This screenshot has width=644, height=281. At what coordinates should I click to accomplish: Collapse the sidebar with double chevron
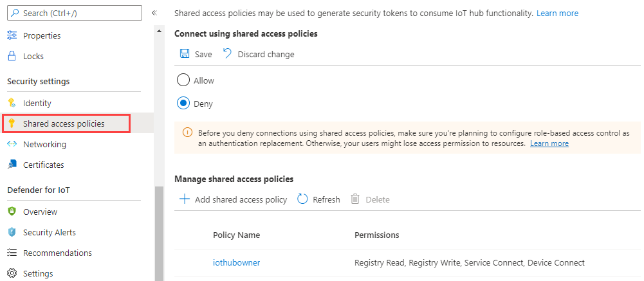coord(154,13)
